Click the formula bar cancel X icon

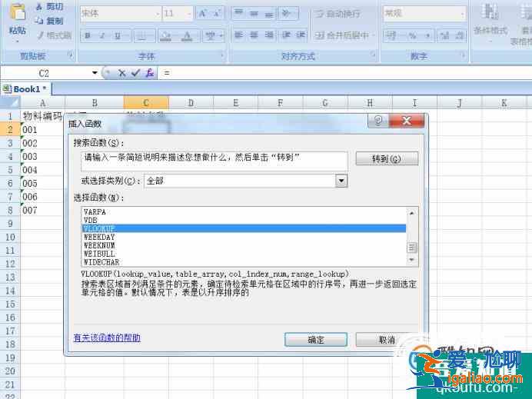[121, 72]
